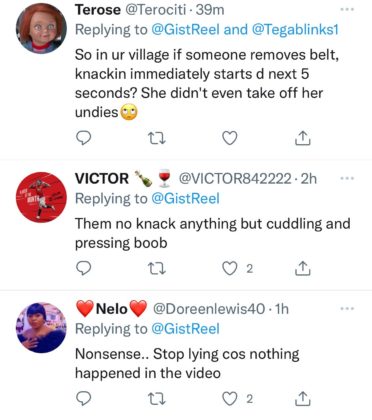The height and width of the screenshot is (420, 372).
Task: View Terose's Chucky doll profile picture
Action: pyautogui.click(x=41, y=28)
